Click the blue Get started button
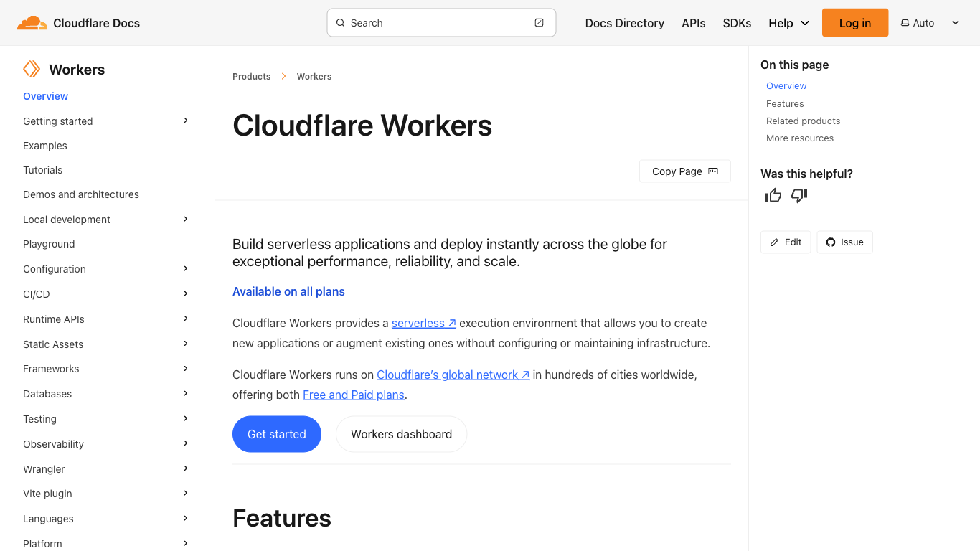Viewport: 980px width, 551px height. [x=277, y=434]
